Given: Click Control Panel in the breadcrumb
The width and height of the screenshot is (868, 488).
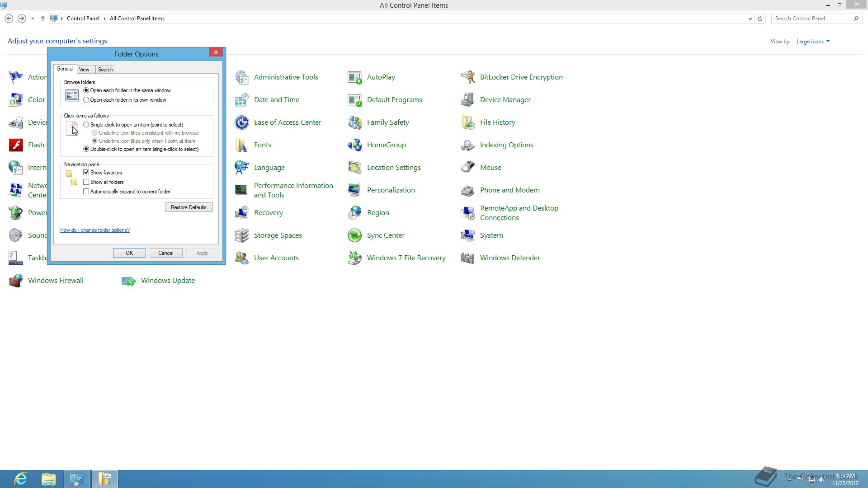Looking at the screenshot, I should coord(83,19).
